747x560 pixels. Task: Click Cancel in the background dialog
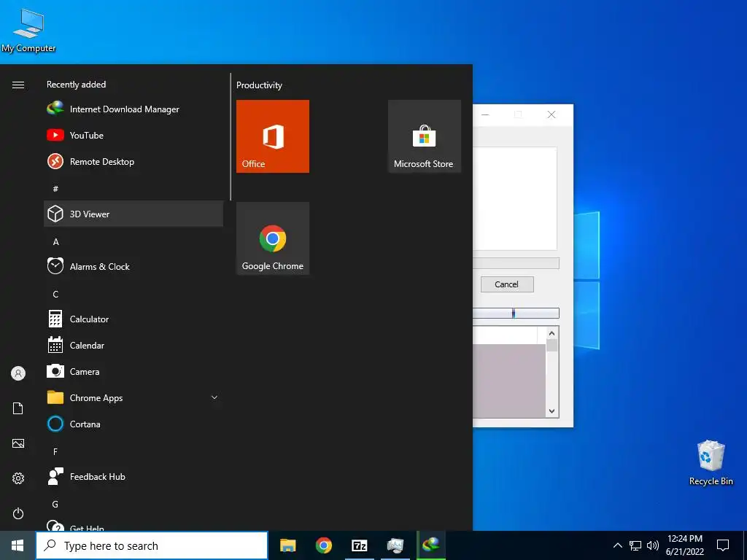[507, 284]
